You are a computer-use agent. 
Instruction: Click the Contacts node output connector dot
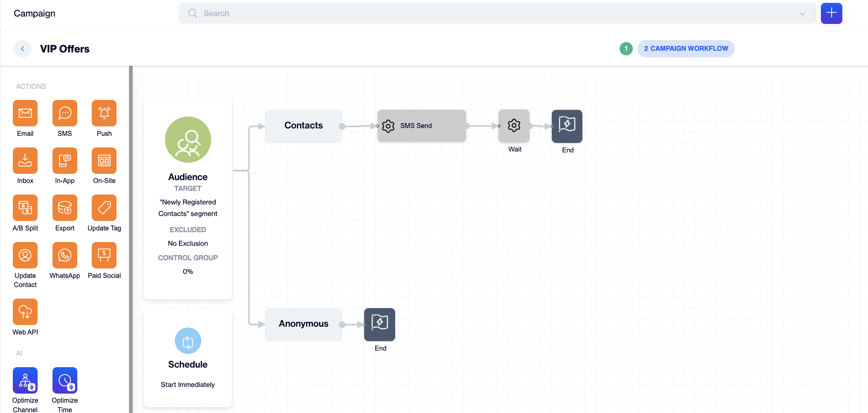pyautogui.click(x=342, y=126)
